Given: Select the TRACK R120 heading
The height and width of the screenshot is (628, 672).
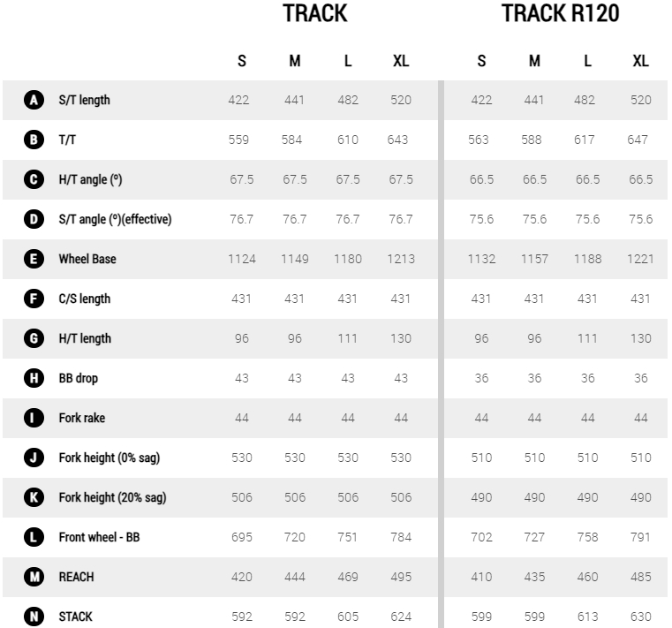Looking at the screenshot, I should click(560, 13).
